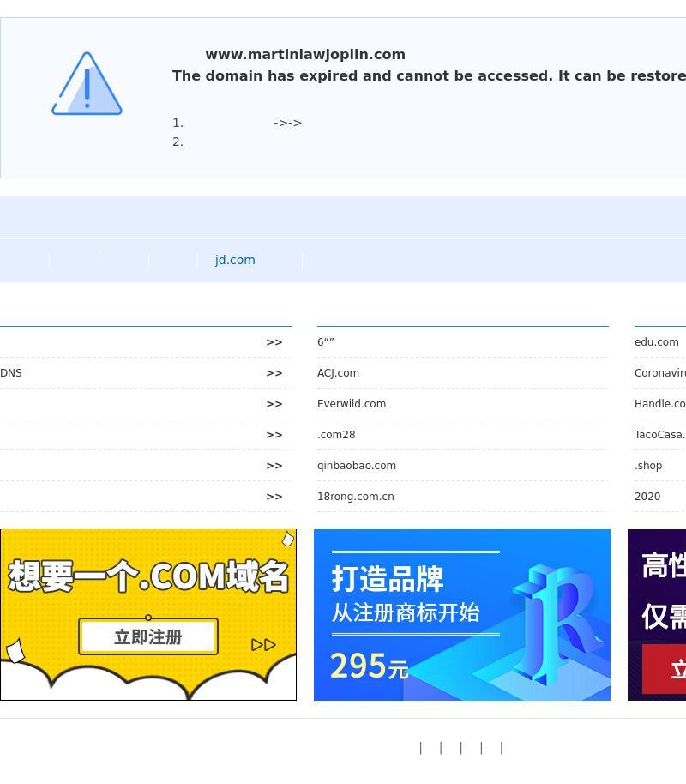Image resolution: width=686 pixels, height=784 pixels.
Task: Click the www.martinlawjoplin.com domain text
Action: click(305, 55)
